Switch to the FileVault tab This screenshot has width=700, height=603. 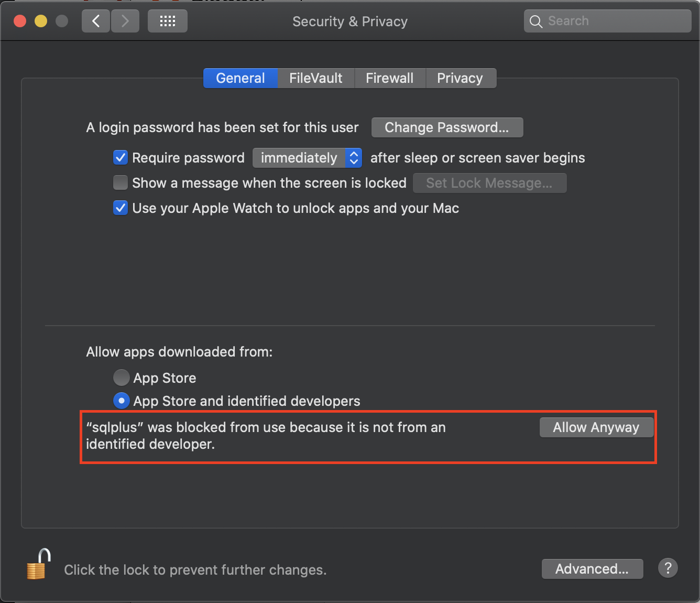click(316, 78)
